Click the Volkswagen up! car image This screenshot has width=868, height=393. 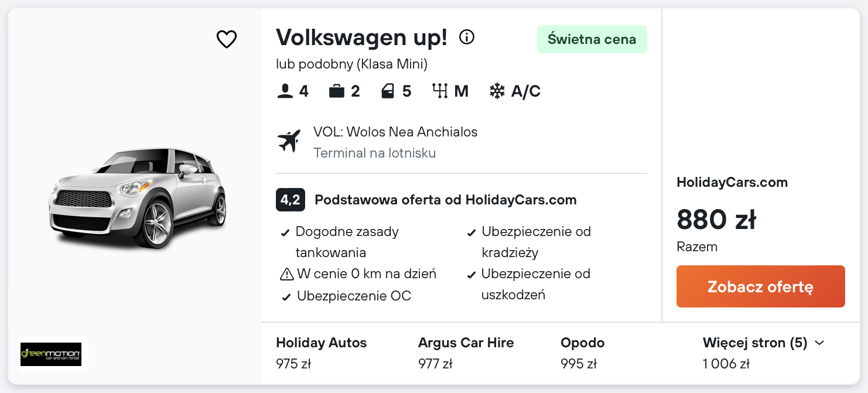[x=137, y=198]
